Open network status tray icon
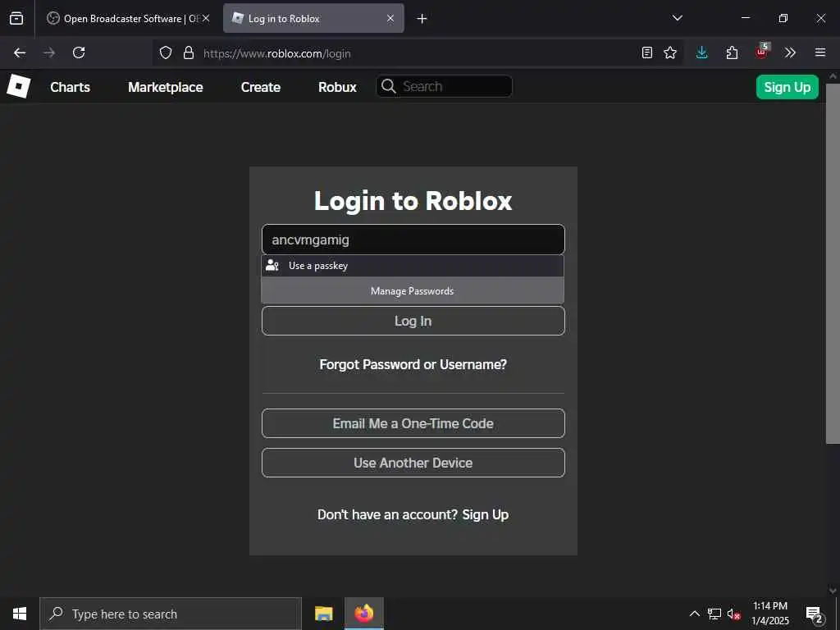The image size is (840, 630). click(x=714, y=614)
